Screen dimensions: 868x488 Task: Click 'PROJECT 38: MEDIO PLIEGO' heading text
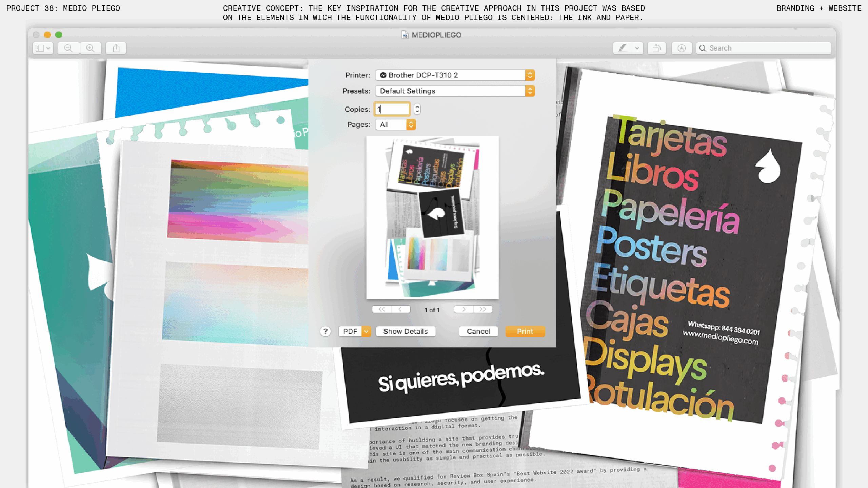click(x=63, y=8)
